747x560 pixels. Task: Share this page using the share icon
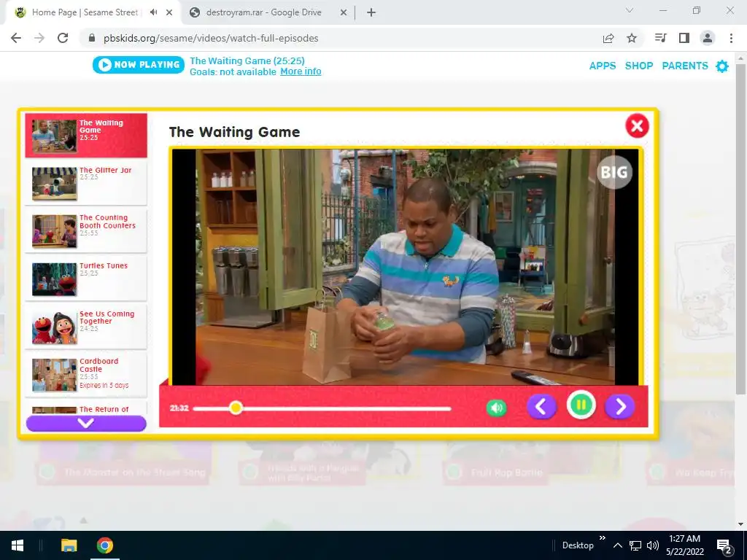(x=608, y=38)
